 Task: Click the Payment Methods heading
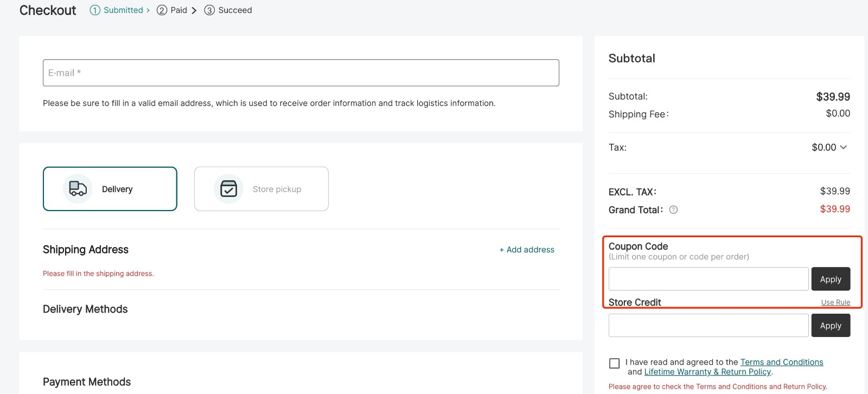pos(87,382)
